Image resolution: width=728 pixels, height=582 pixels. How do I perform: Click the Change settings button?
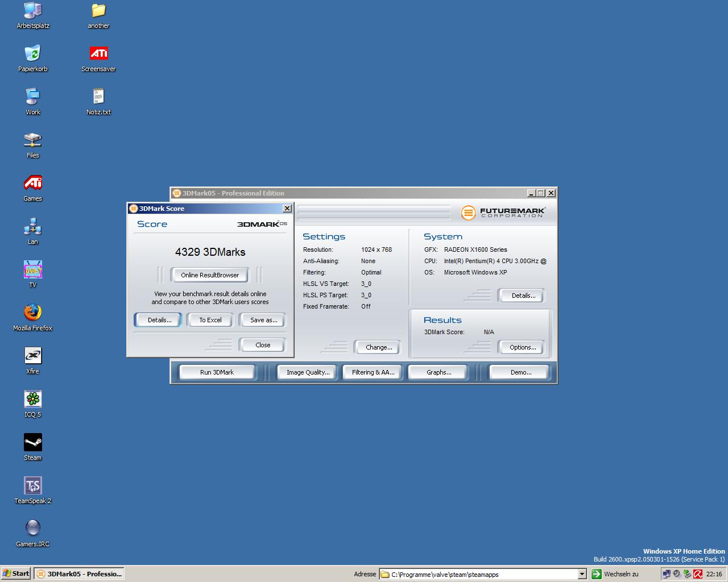click(x=379, y=347)
